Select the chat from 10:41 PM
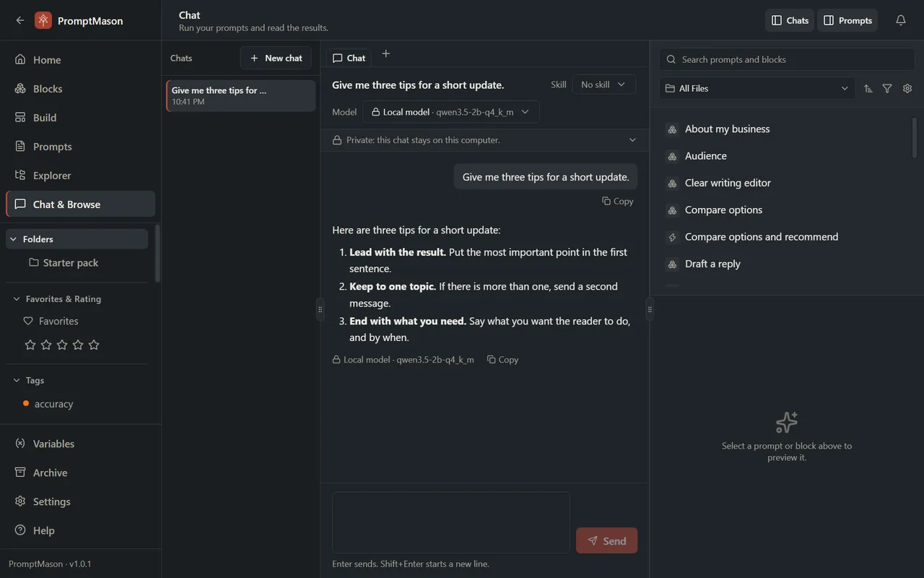The height and width of the screenshot is (578, 924). 241,95
